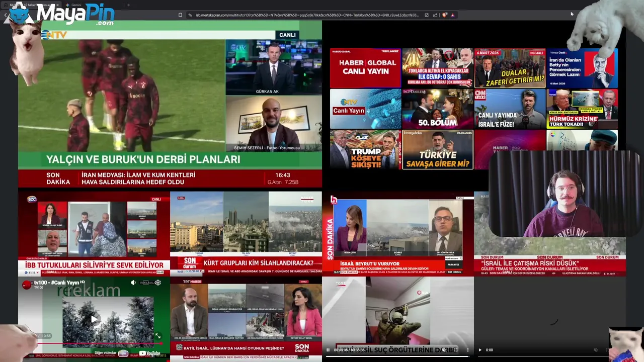
Task: Click the share icon in the address bar
Action: (435, 15)
